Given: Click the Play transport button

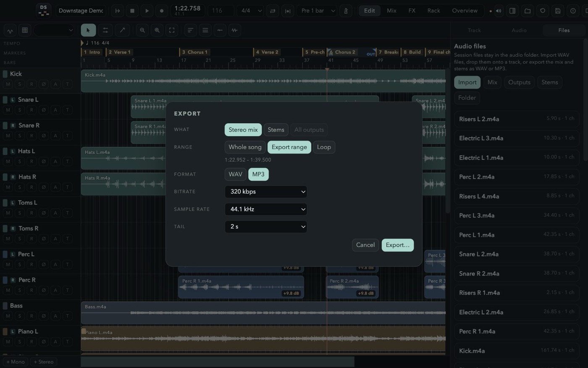Looking at the screenshot, I should [x=147, y=11].
